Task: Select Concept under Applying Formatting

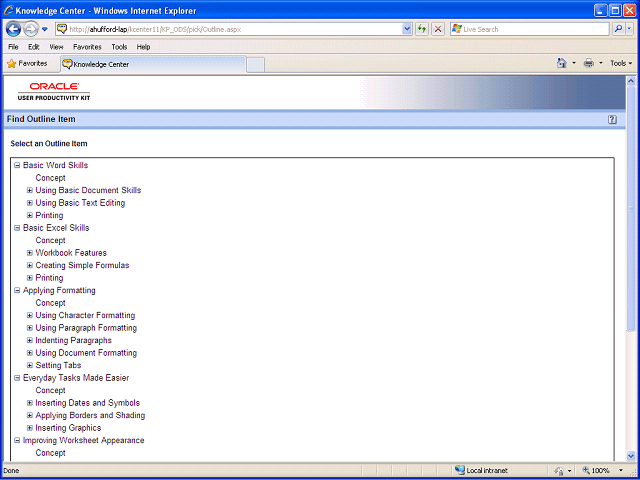Action: [x=50, y=303]
